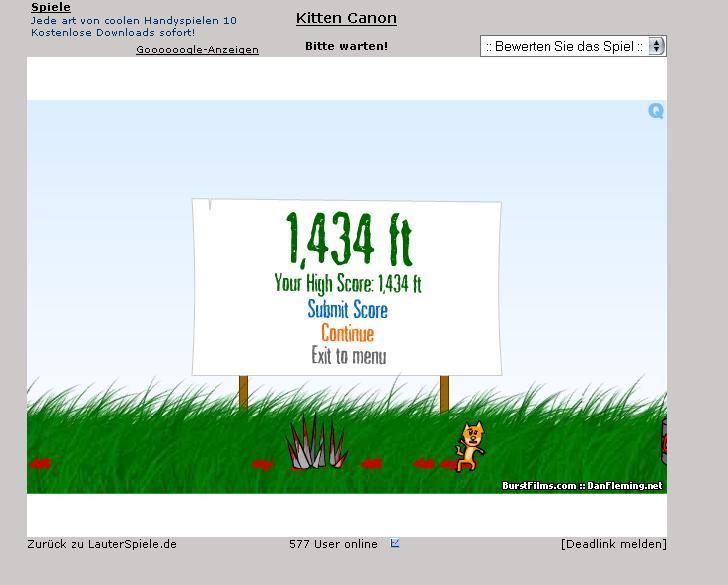Click the 577 User online text
Viewport: 728px width, 585px height.
click(x=333, y=544)
